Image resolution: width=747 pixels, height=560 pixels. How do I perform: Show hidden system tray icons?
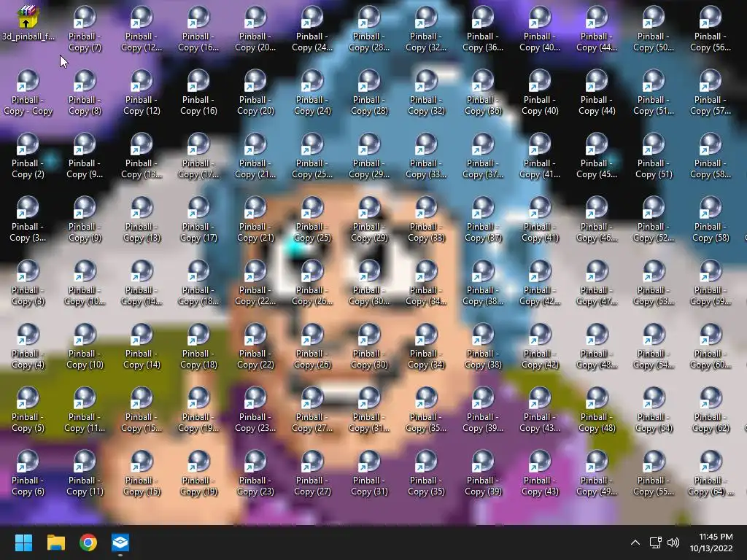635,542
